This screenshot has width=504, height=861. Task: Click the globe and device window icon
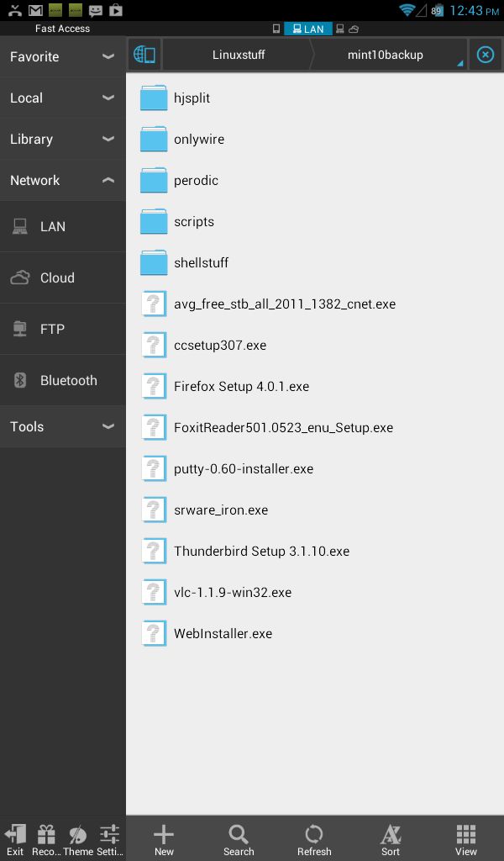(144, 55)
